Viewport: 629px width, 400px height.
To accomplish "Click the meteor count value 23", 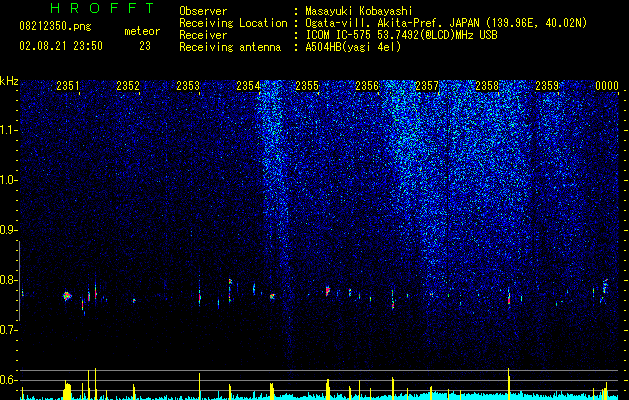I will 145,46.
